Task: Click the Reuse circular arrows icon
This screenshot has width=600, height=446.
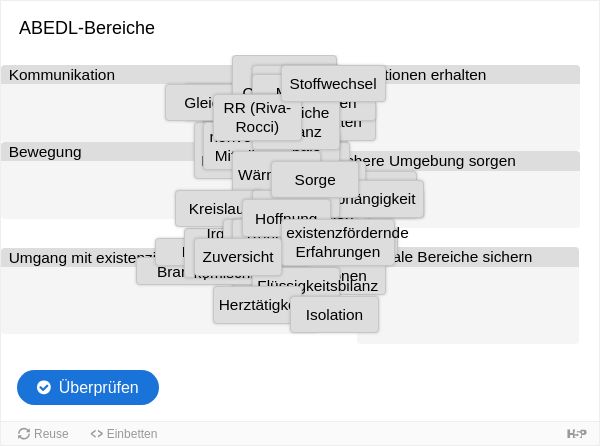Action: (x=24, y=434)
